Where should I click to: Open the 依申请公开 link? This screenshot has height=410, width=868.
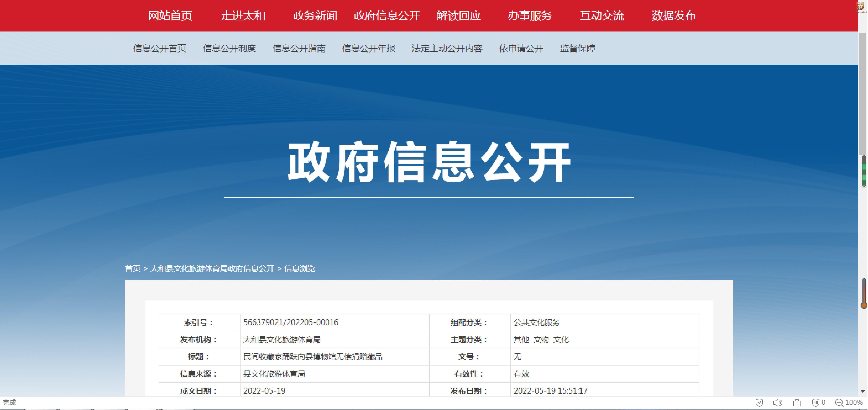coord(521,48)
